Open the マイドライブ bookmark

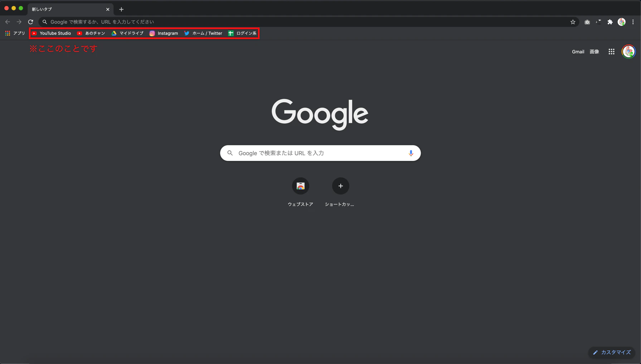[127, 33]
